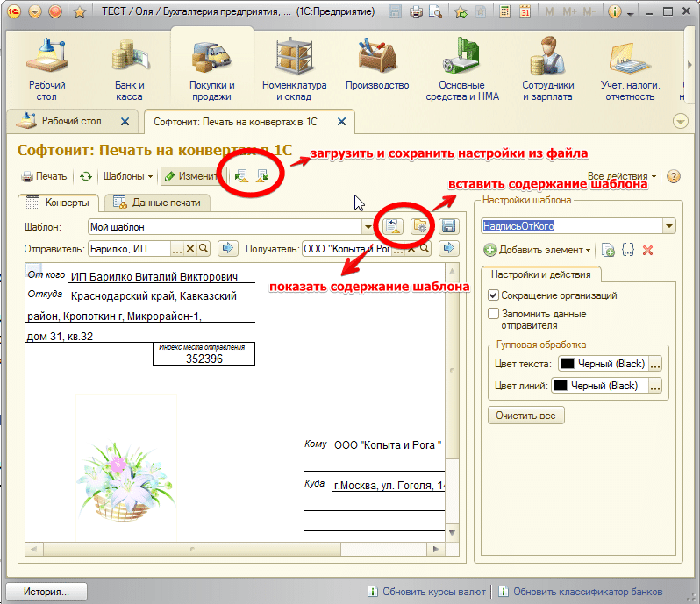
Task: Expand the open-windows list arrow
Action: tap(681, 121)
